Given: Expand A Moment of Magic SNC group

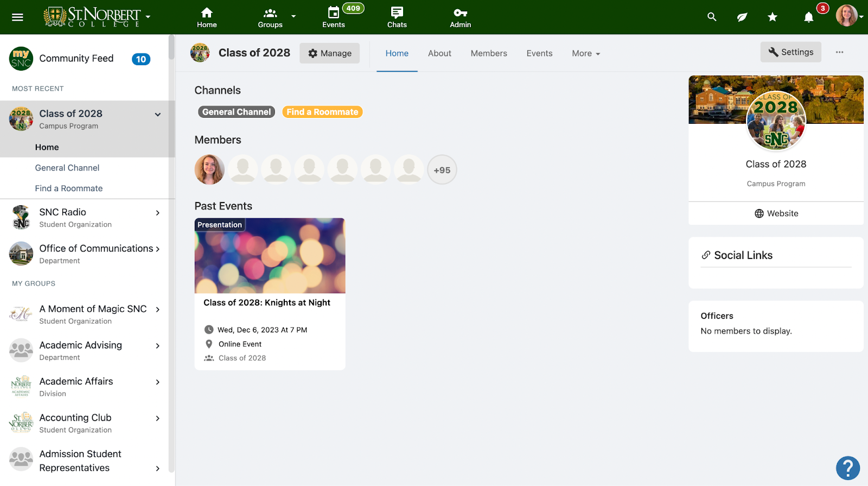Looking at the screenshot, I should [157, 310].
